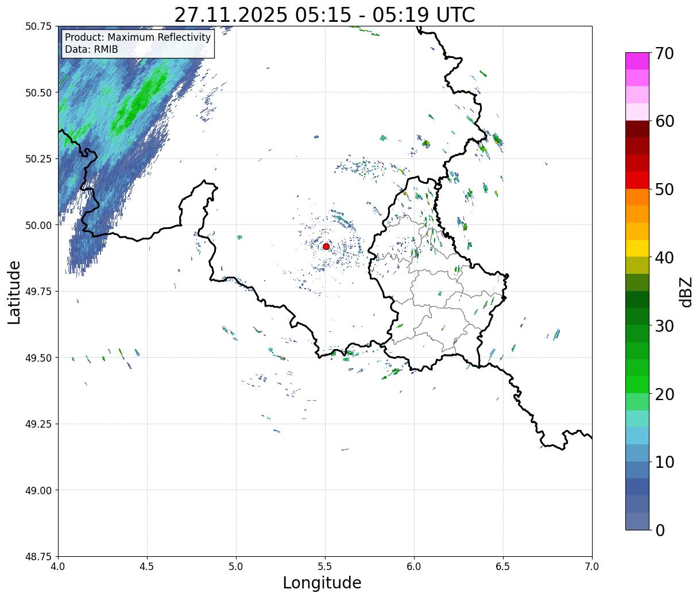Image resolution: width=700 pixels, height=597 pixels.
Task: Click the latitude tick label 49.50
Action: pyautogui.click(x=38, y=358)
